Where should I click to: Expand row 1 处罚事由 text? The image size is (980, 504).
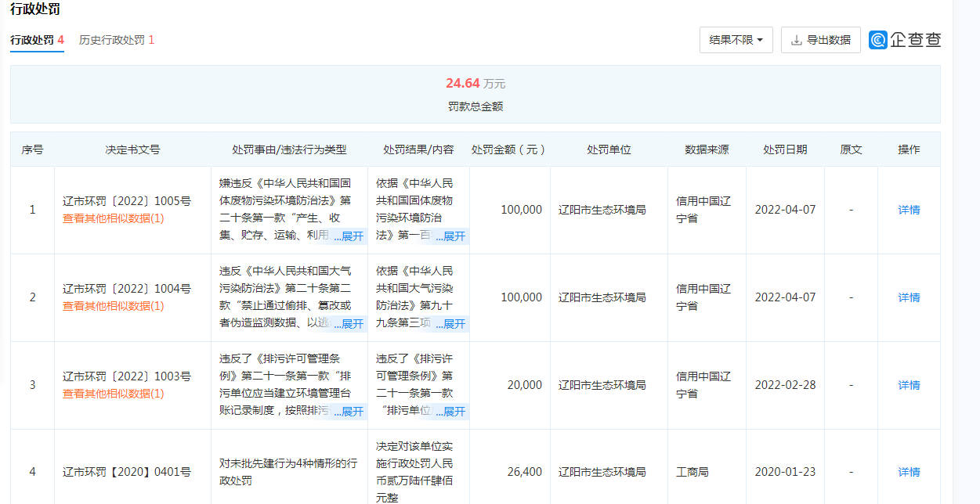[349, 236]
